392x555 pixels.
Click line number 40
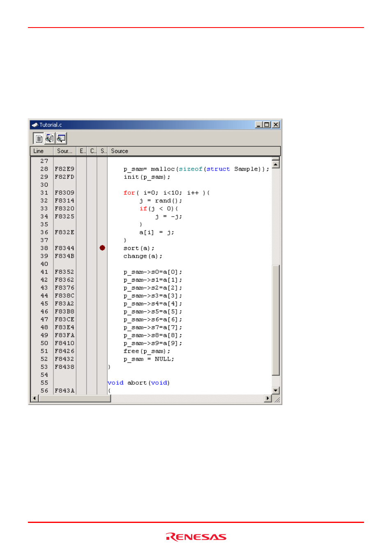44,264
